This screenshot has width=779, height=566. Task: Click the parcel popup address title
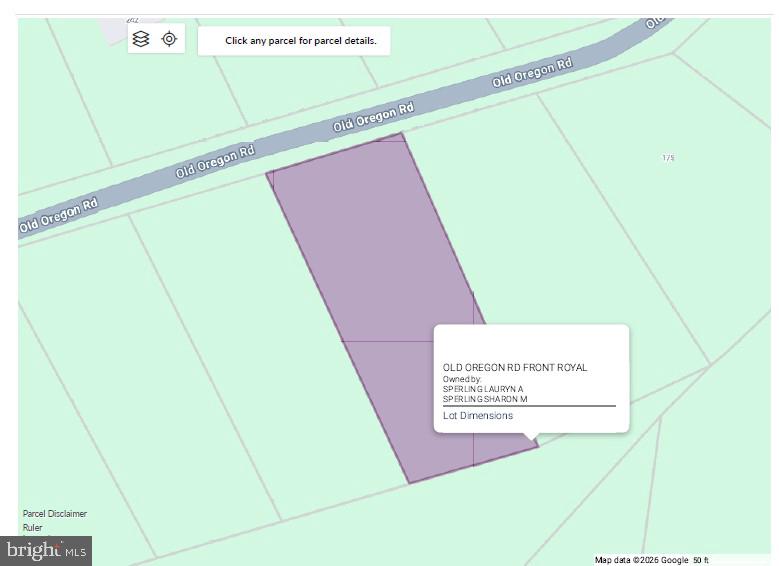tap(515, 368)
